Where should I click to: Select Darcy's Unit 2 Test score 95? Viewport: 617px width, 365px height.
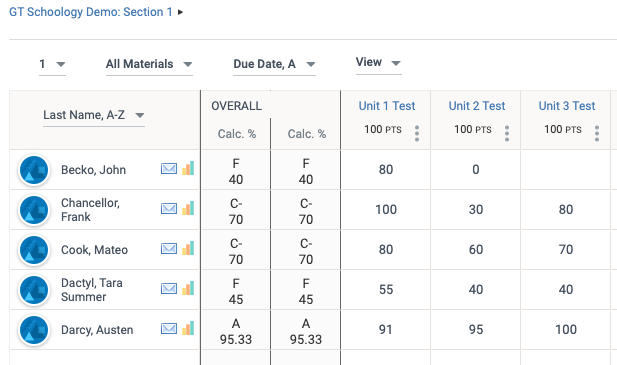point(476,330)
